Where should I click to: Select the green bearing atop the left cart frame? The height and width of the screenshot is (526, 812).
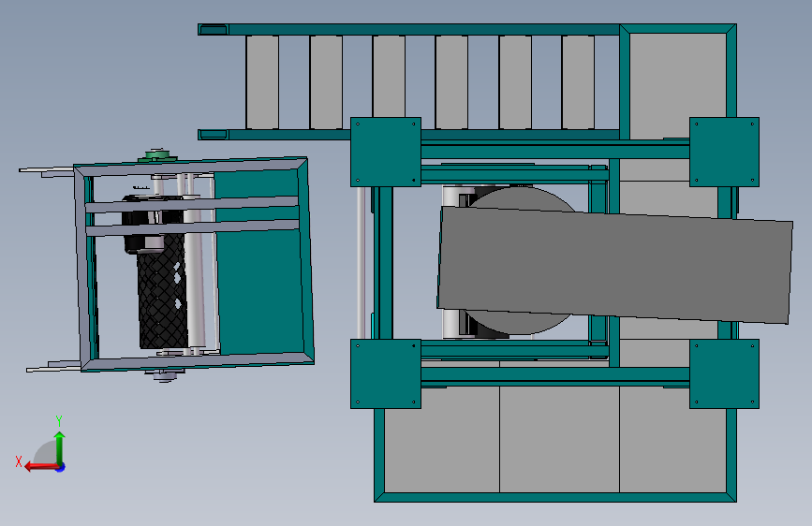click(x=158, y=154)
